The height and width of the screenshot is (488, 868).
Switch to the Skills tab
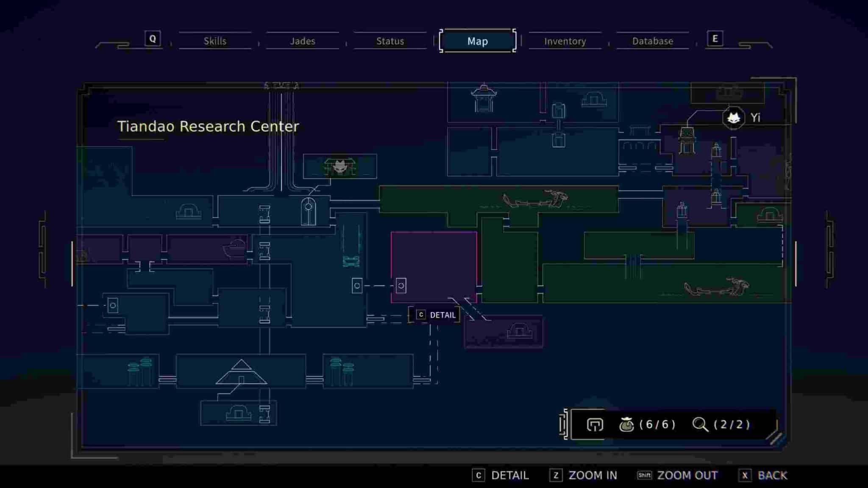click(x=215, y=41)
